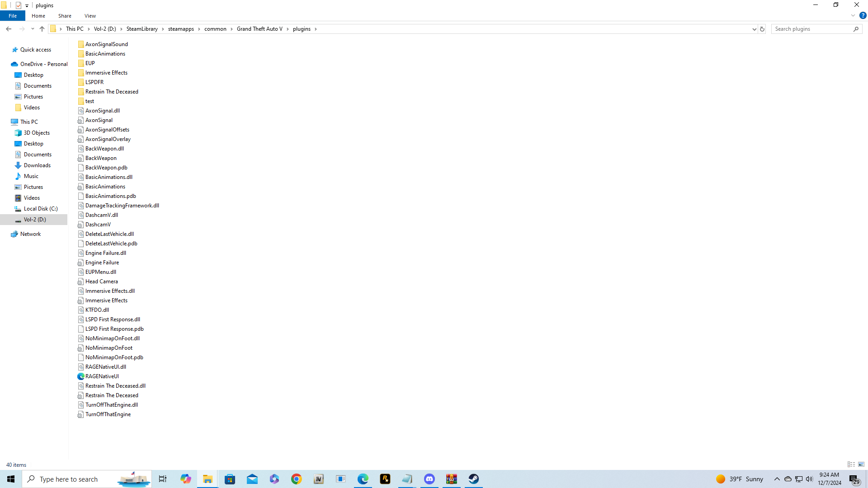Click the Search plugins field
Screen dimensions: 868x488
tap(811, 29)
